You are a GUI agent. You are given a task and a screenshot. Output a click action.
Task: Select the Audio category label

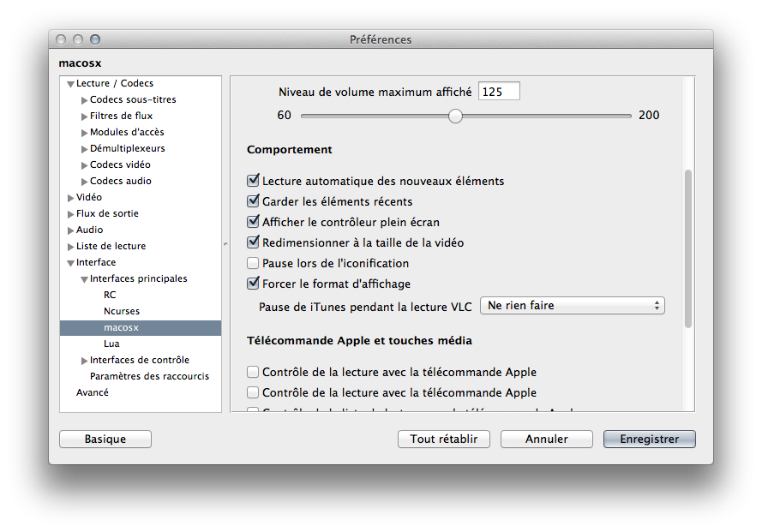click(x=89, y=230)
